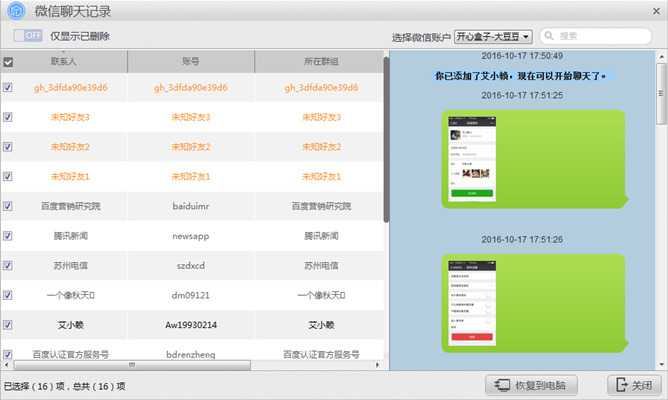This screenshot has height=400, width=668.
Task: Toggle the select-all checkbox in table header
Action: tap(8, 62)
